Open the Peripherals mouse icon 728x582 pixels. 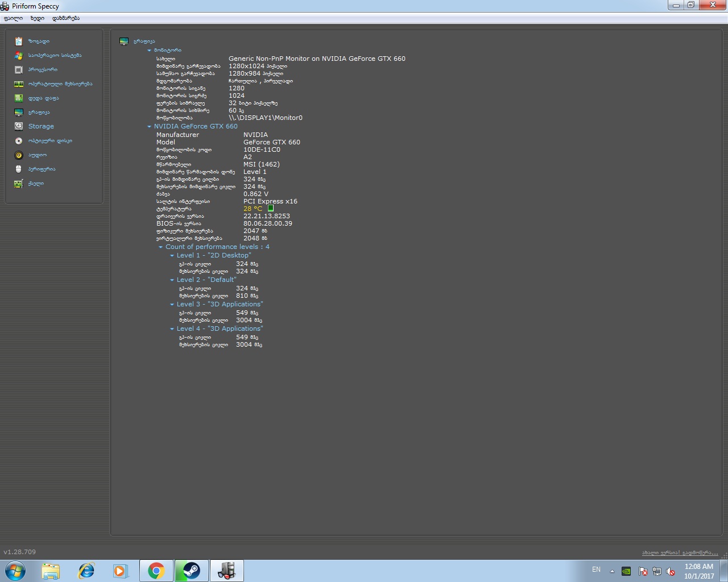tap(19, 169)
